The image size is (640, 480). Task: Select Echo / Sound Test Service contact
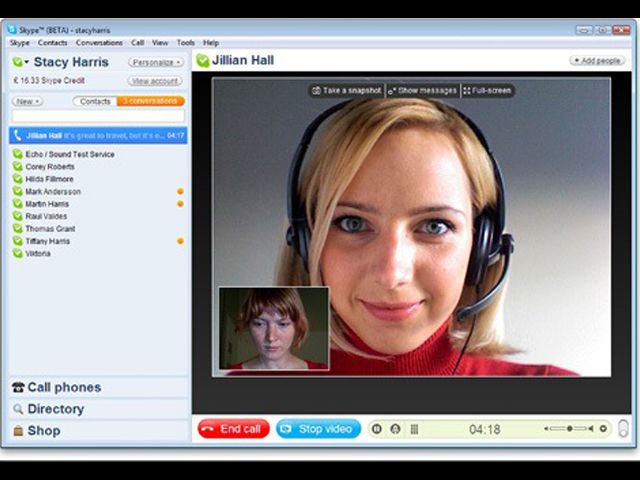[x=70, y=154]
